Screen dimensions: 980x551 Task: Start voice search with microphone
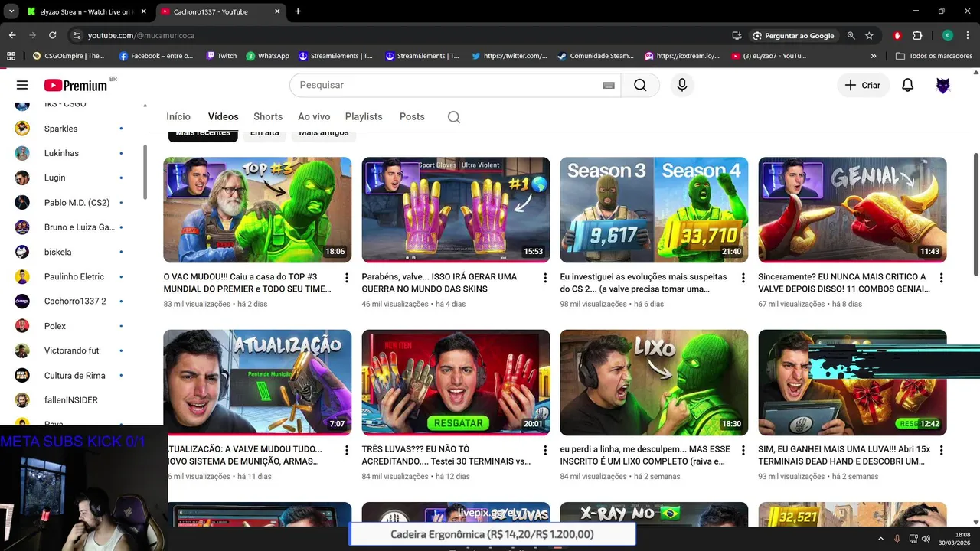coord(682,85)
